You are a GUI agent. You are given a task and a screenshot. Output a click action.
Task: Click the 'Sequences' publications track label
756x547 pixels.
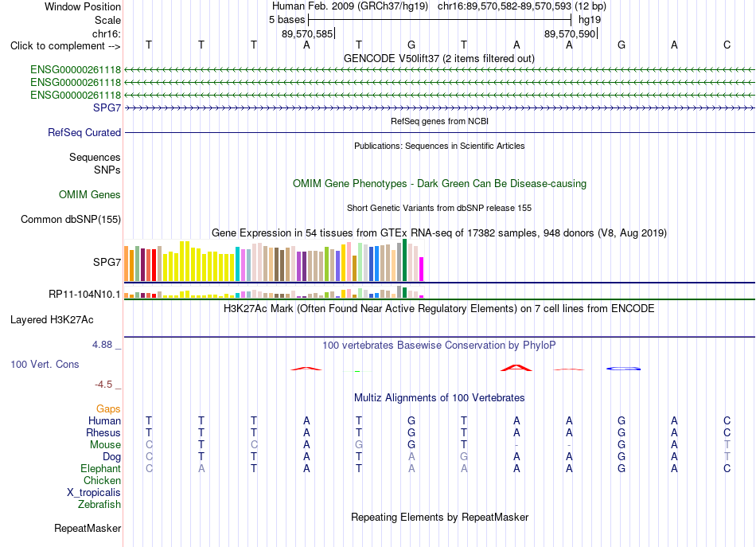(x=95, y=157)
